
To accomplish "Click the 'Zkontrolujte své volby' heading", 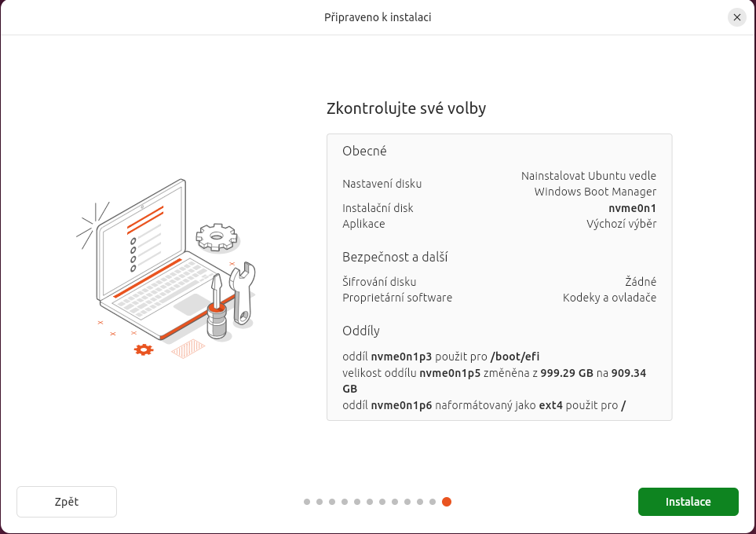I will pos(406,108).
